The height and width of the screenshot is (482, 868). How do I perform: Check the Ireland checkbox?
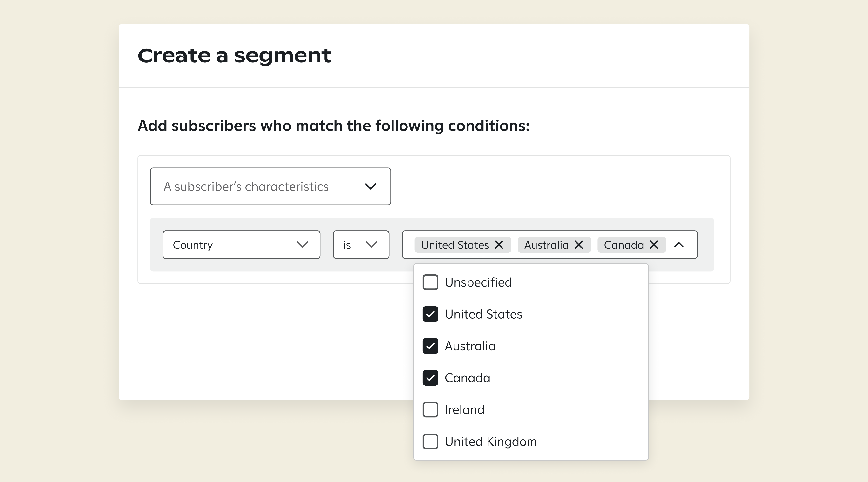click(430, 410)
